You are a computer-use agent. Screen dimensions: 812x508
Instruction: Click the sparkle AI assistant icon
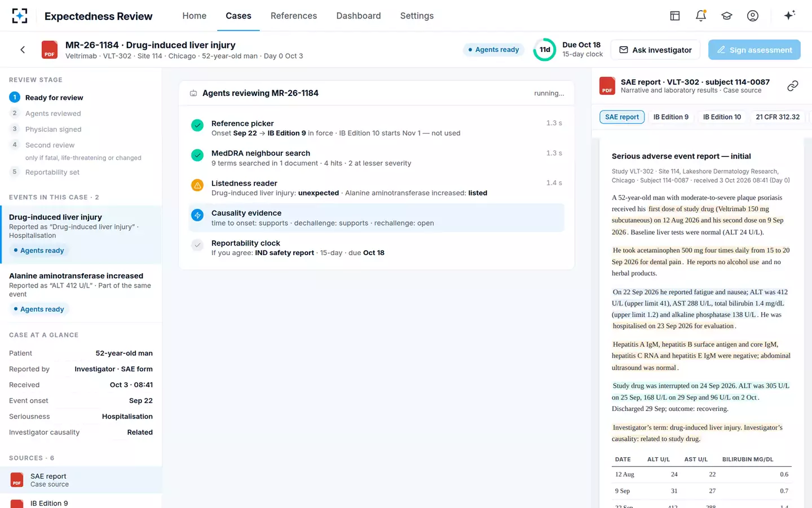click(789, 15)
